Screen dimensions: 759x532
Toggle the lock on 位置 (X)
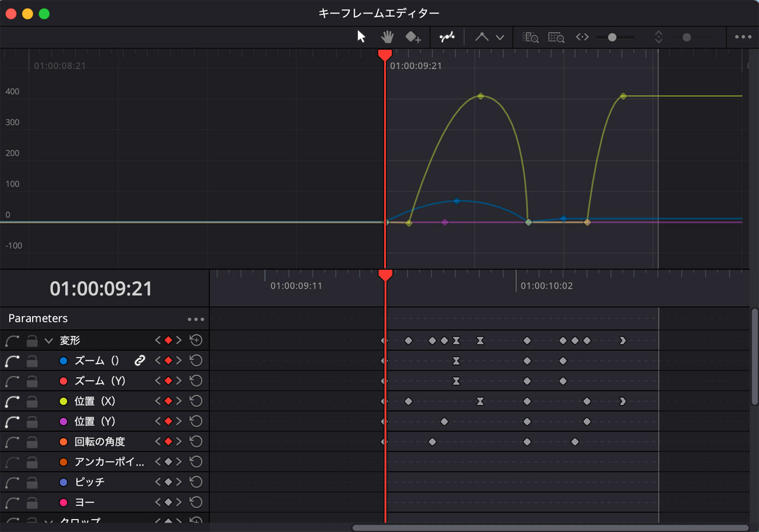(33, 402)
